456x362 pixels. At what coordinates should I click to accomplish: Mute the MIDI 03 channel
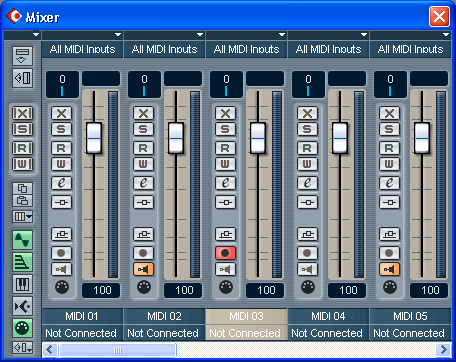click(225, 113)
